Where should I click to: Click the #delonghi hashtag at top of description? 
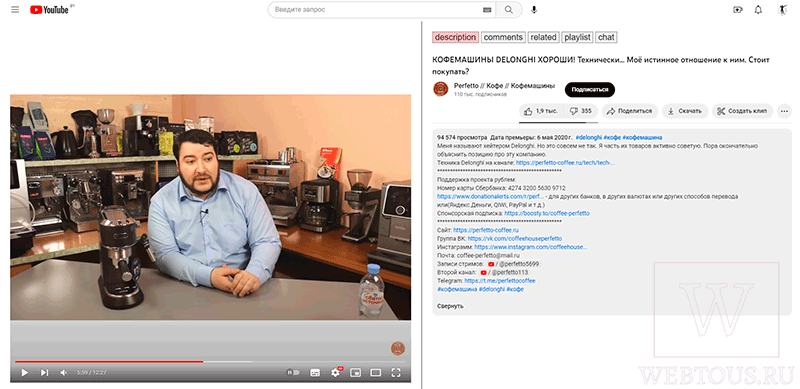click(x=588, y=137)
